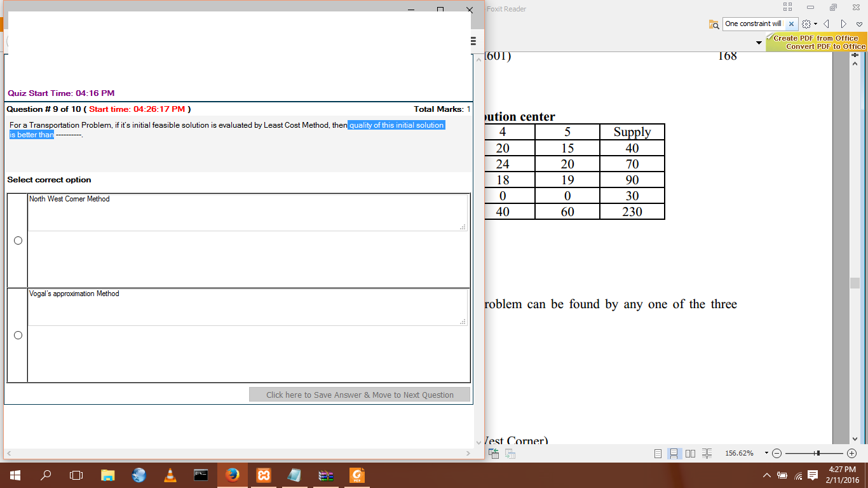868x488 pixels.
Task: Go to the next search result arrow
Action: click(x=843, y=24)
